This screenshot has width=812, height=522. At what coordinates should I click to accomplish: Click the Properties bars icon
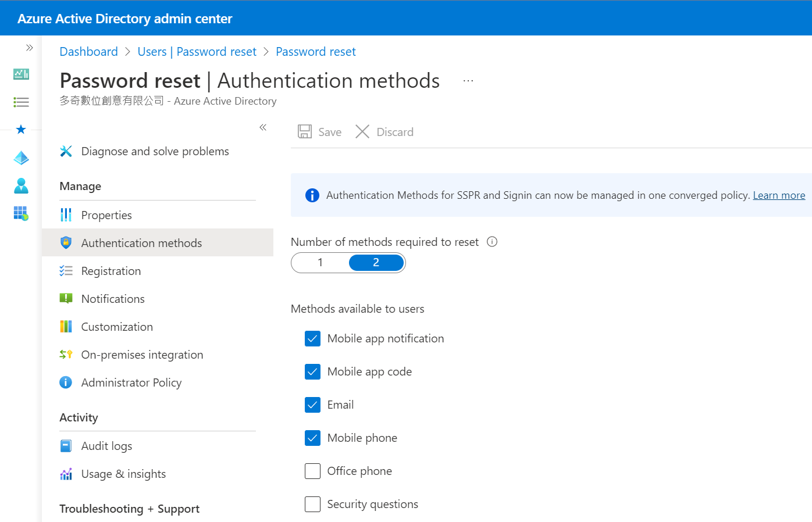point(66,215)
